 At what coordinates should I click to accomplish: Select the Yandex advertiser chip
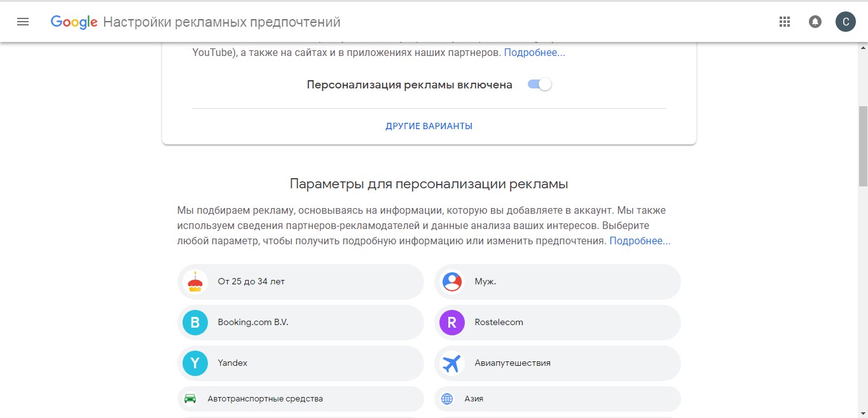[301, 363]
